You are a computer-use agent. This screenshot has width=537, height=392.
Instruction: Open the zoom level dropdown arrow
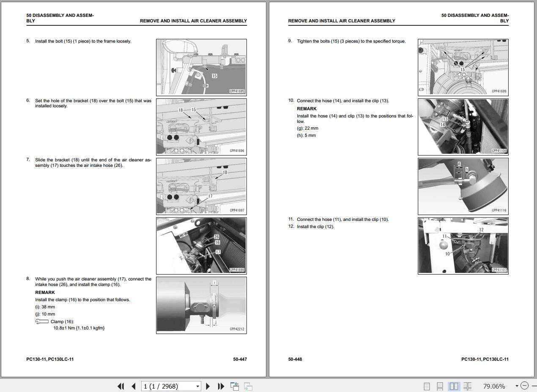coord(516,386)
